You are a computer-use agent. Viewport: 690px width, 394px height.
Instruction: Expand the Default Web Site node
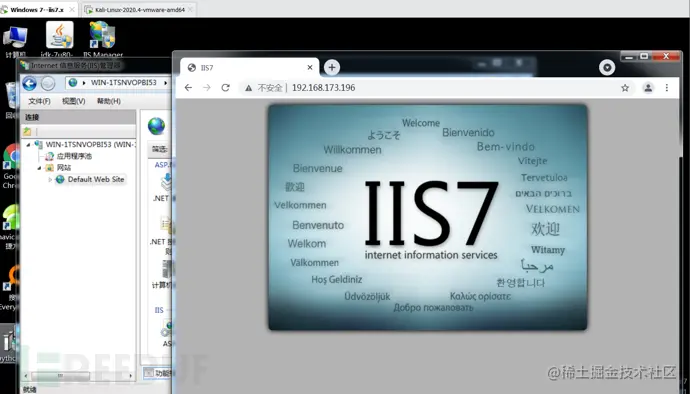(x=50, y=180)
